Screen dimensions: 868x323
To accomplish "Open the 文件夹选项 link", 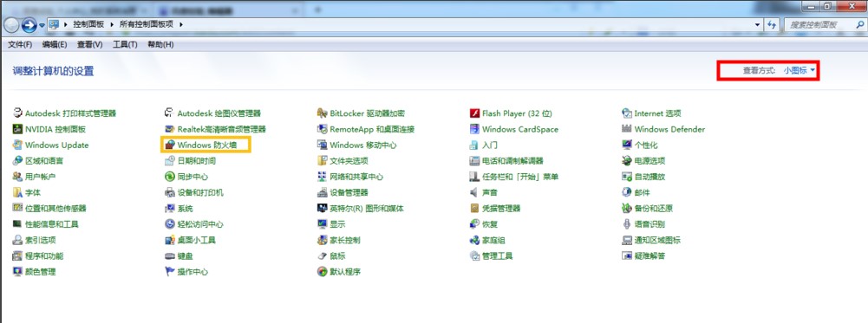I will [x=349, y=161].
